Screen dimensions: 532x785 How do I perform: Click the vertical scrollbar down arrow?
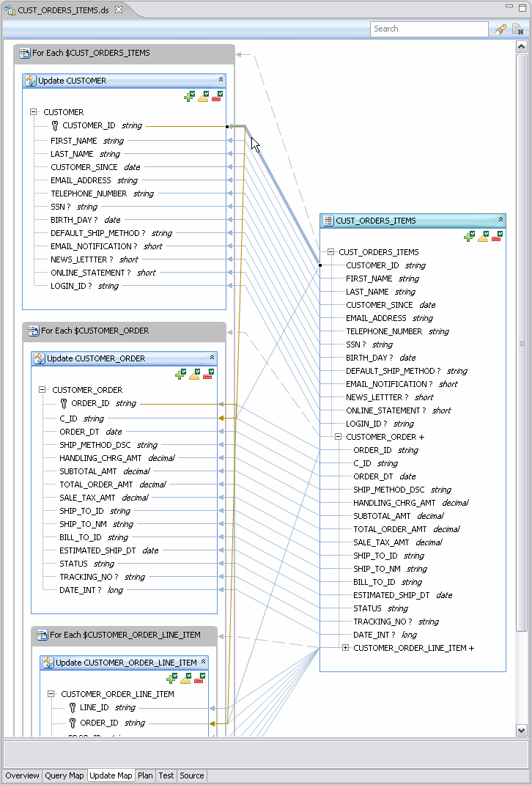[x=521, y=731]
